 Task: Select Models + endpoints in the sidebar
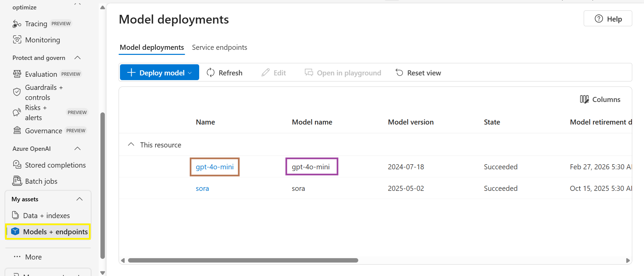click(48, 232)
